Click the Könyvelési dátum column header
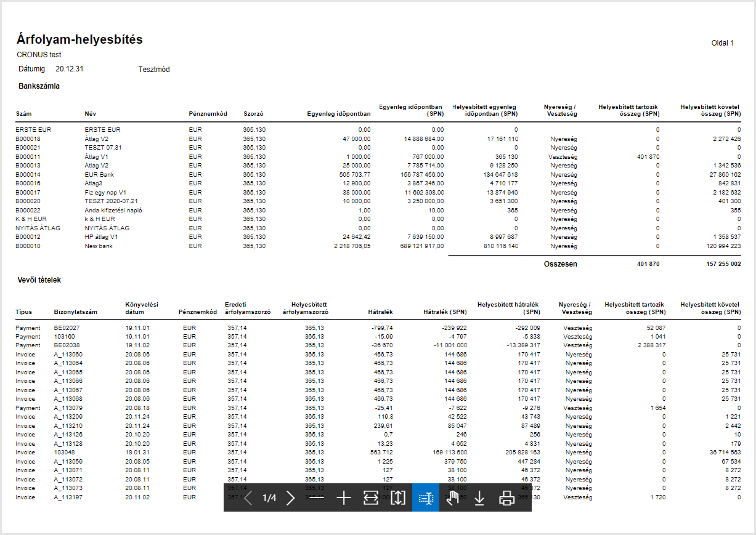The image size is (756, 535). [x=142, y=308]
